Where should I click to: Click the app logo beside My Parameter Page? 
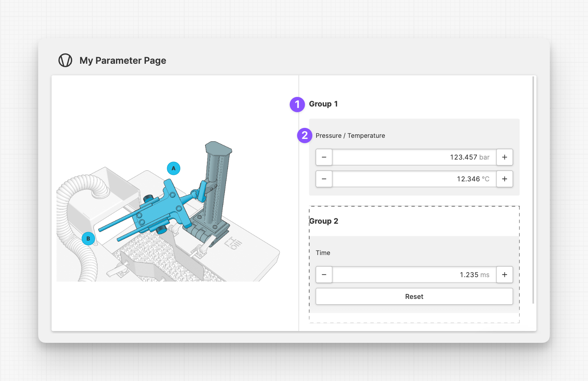65,60
